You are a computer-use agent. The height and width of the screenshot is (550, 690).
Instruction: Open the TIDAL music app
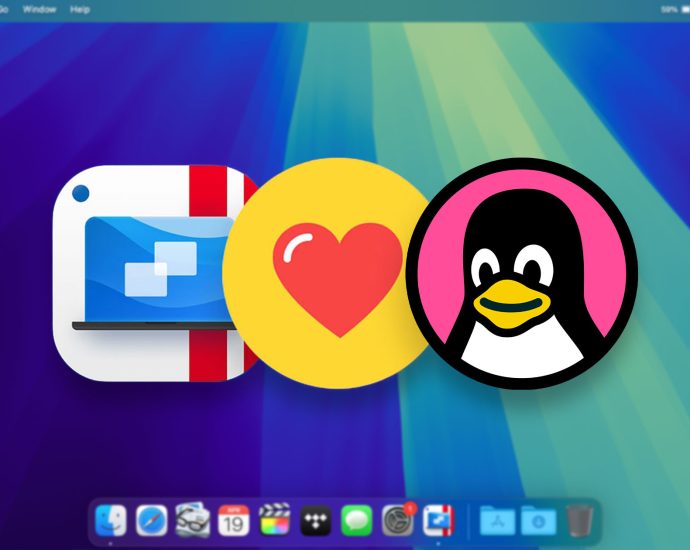point(315,520)
